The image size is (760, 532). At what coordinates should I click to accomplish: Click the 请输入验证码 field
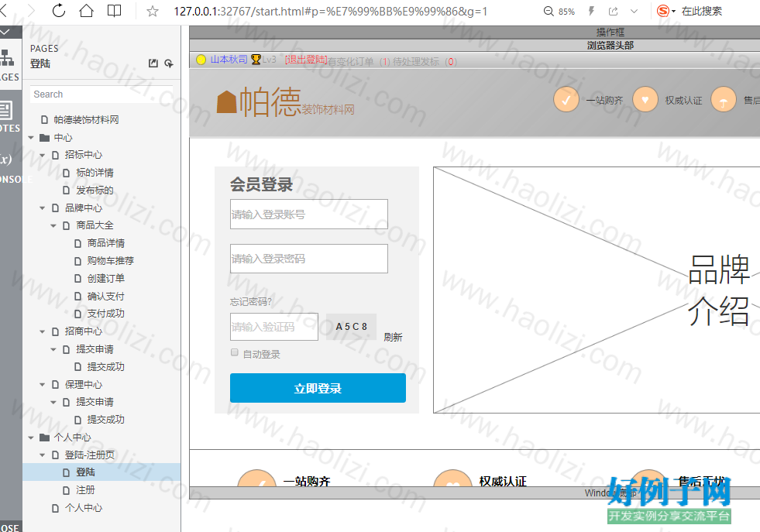tap(273, 327)
